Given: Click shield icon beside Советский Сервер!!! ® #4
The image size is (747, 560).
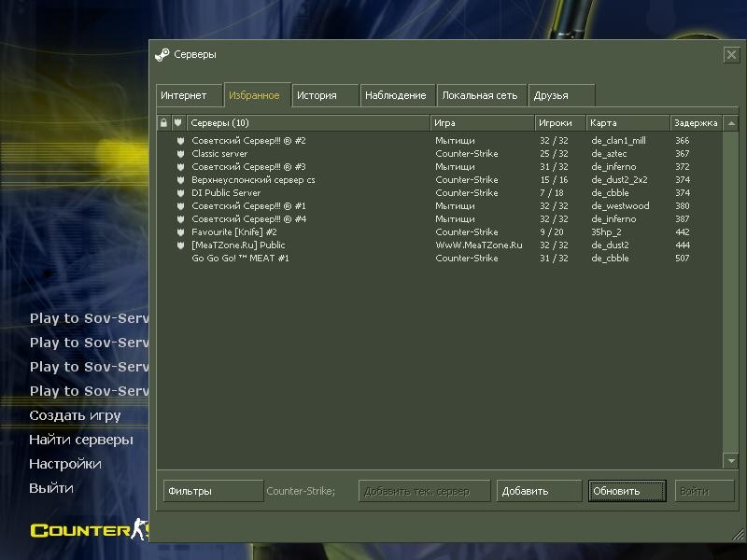Looking at the screenshot, I should coord(180,219).
